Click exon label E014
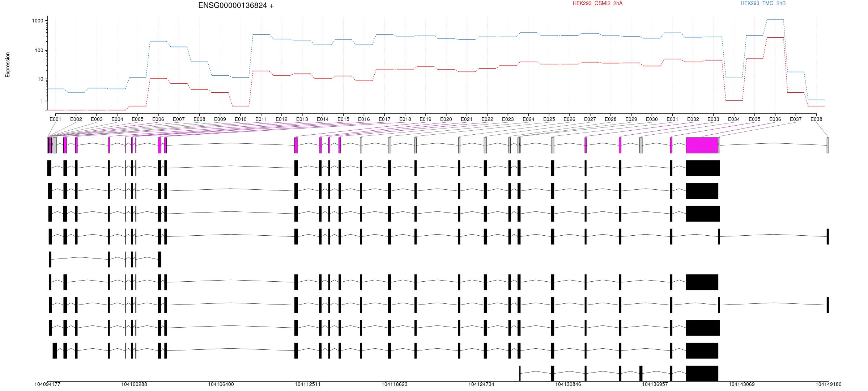Screen dimensions: 868x391 [x=323, y=119]
